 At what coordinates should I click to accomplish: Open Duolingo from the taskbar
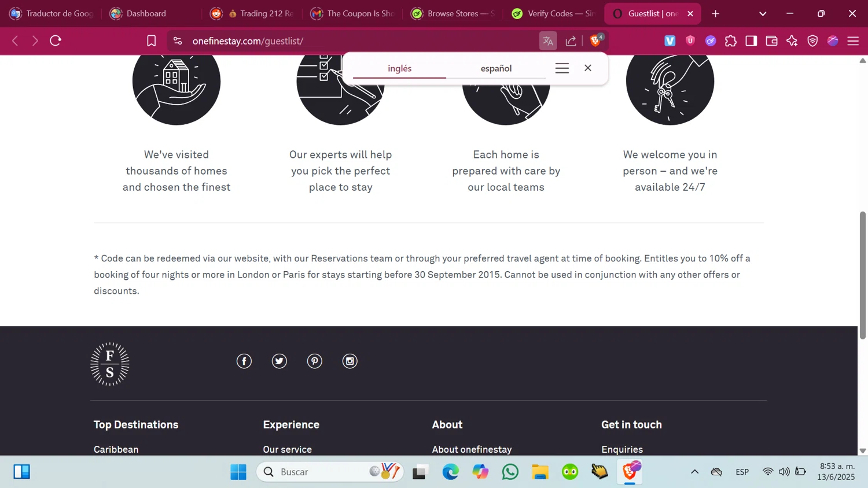pyautogui.click(x=571, y=472)
